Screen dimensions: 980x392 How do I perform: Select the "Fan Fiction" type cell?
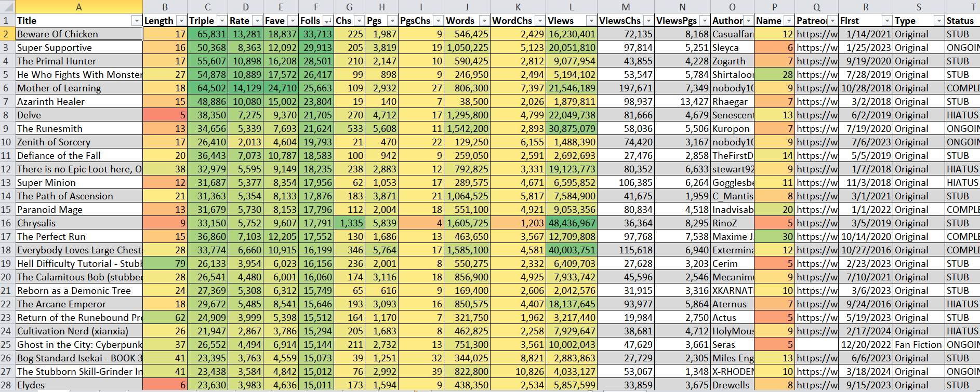pos(919,345)
